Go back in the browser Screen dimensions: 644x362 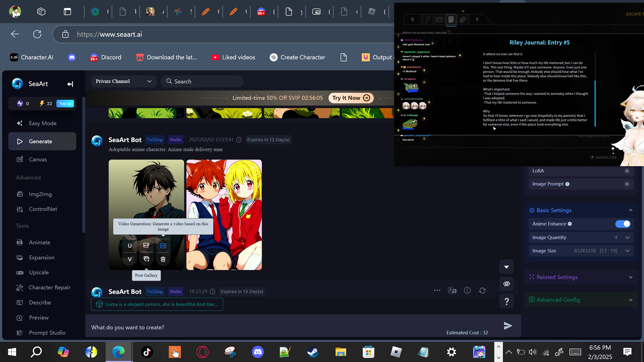(x=15, y=34)
